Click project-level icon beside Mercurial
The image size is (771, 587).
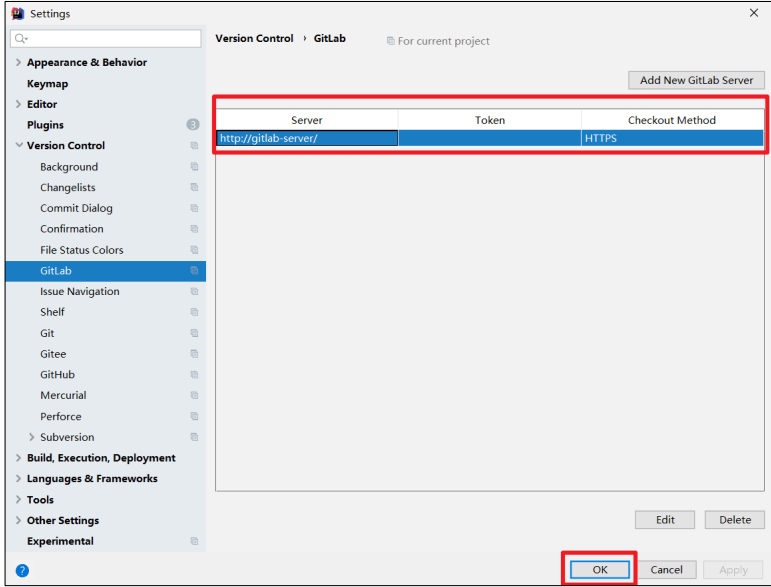click(x=194, y=395)
